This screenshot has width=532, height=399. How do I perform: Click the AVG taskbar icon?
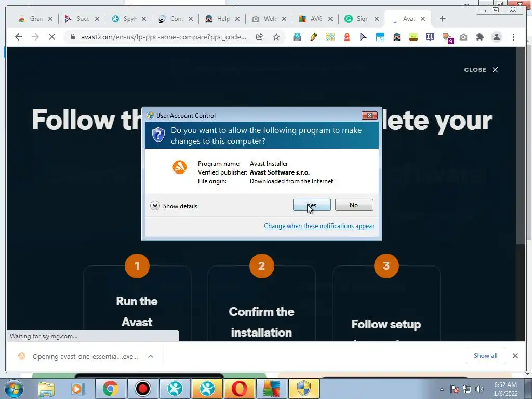pos(272,389)
